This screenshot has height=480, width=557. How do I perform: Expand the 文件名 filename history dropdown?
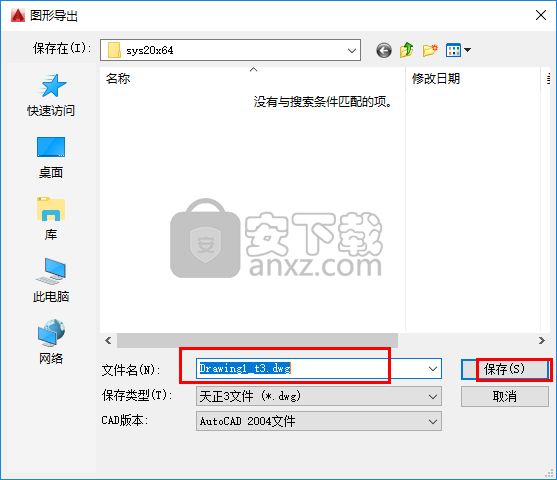click(433, 369)
